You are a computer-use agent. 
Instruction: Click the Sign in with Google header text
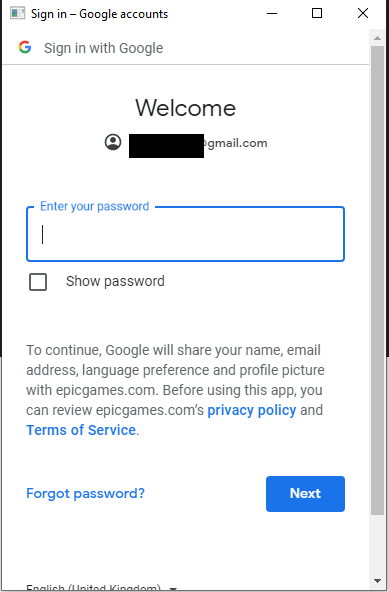pos(103,48)
